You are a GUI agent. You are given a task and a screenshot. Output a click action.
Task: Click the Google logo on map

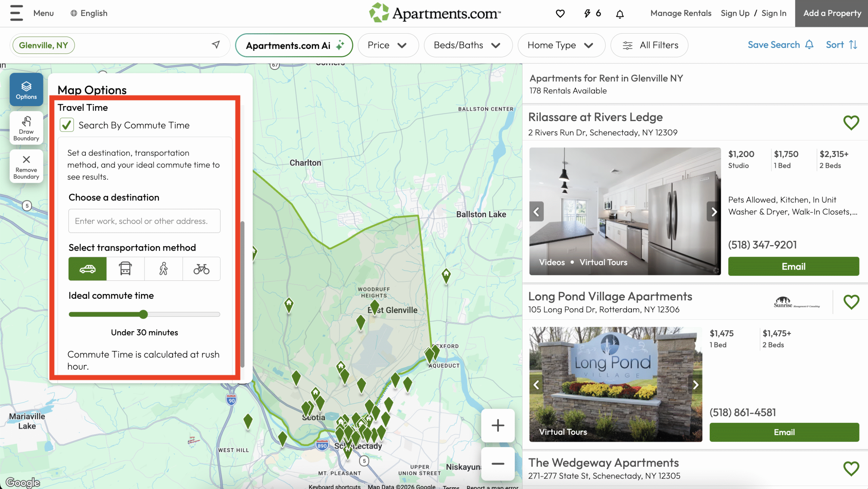(23, 482)
